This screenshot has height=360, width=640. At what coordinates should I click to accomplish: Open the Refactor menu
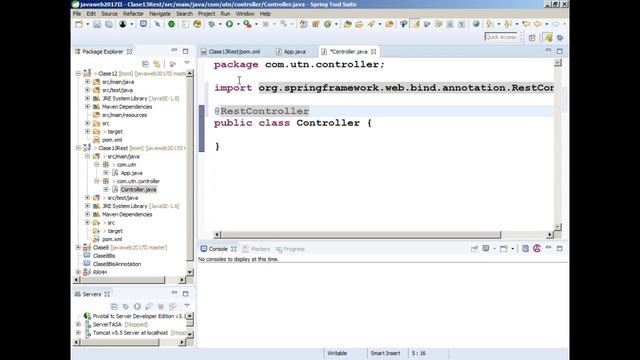[133, 13]
